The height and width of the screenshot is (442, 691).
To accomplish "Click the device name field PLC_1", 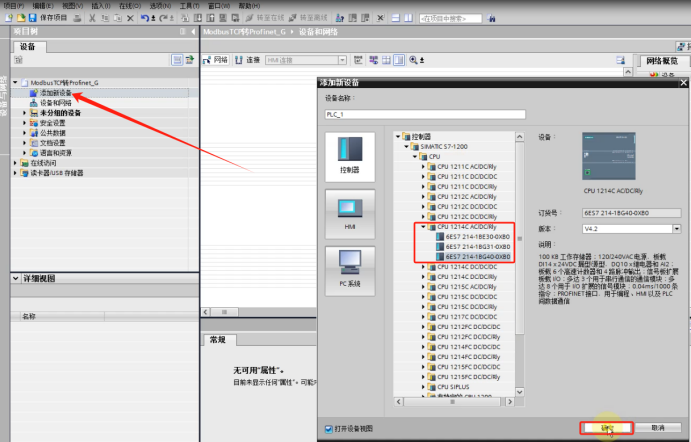I will pyautogui.click(x=425, y=115).
